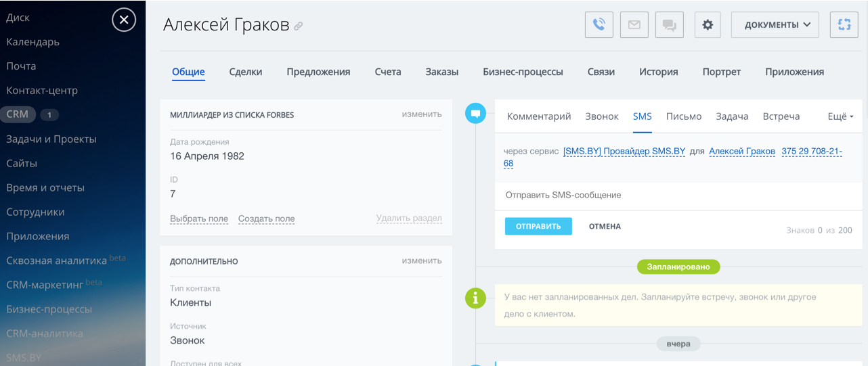This screenshot has width=868, height=366.
Task: Open the История tab
Action: [x=658, y=72]
